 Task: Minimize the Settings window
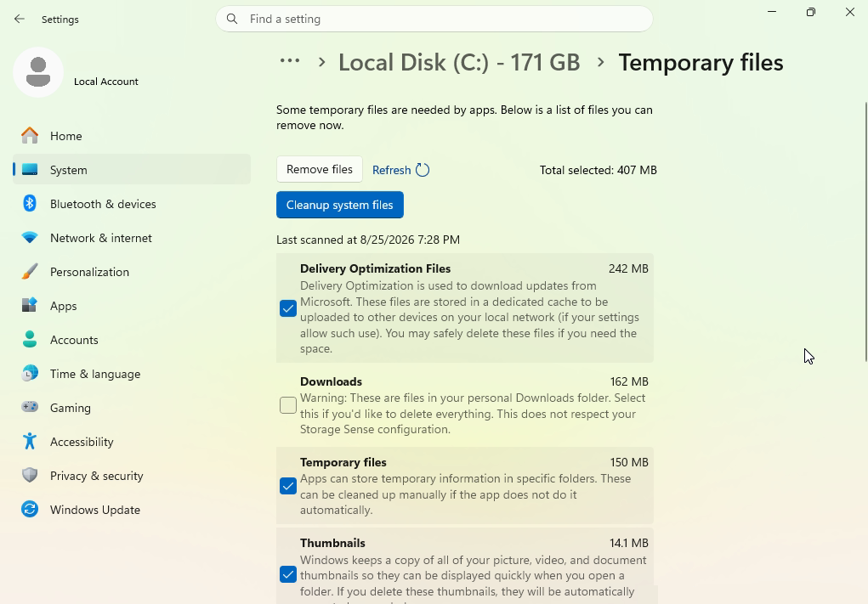(x=772, y=12)
